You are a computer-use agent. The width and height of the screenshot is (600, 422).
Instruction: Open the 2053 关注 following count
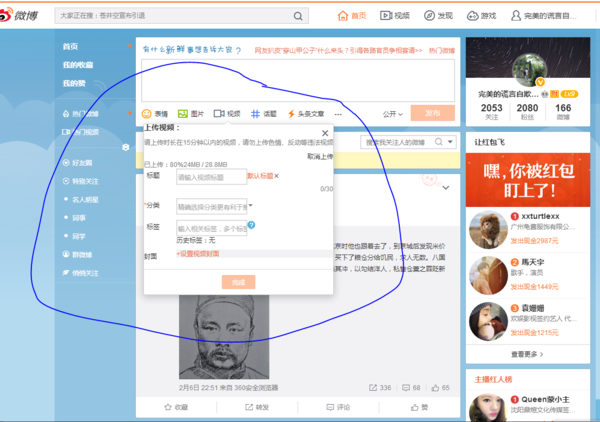492,112
